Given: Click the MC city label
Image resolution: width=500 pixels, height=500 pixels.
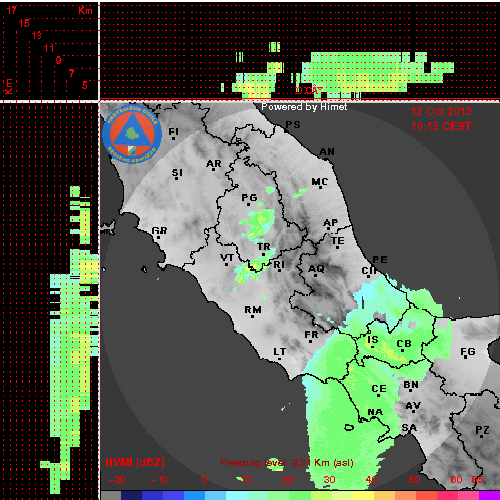Looking at the screenshot, I should [x=320, y=182].
